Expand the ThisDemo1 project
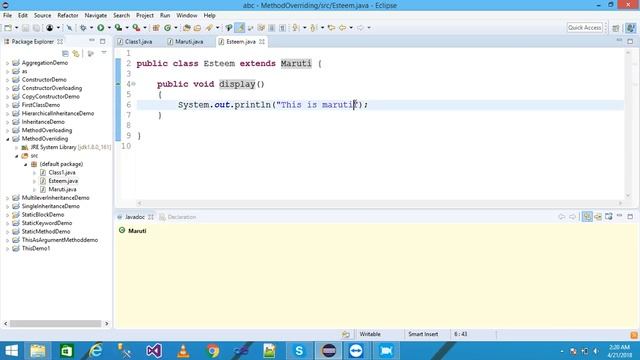 click(x=7, y=249)
